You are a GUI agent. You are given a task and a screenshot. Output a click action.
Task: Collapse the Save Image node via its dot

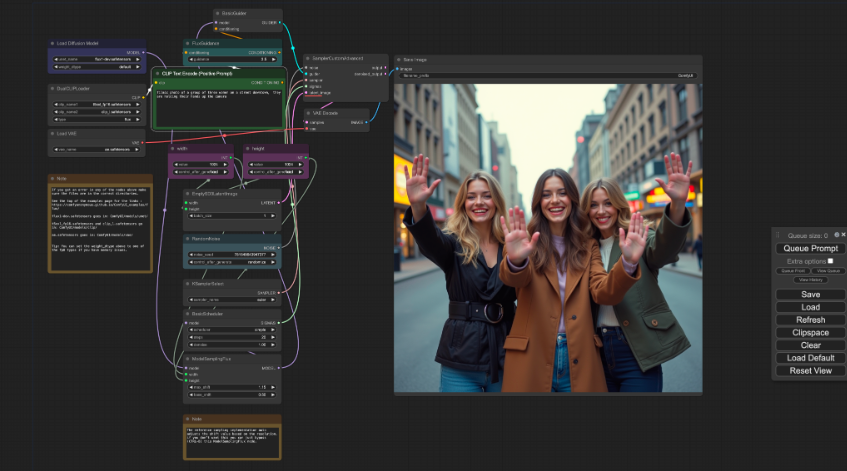tap(399, 59)
